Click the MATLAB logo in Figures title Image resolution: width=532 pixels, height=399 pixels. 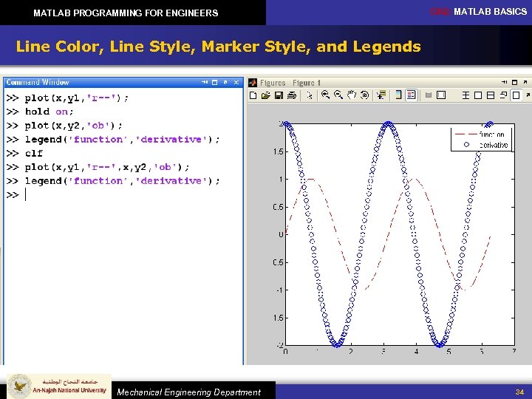pos(253,83)
